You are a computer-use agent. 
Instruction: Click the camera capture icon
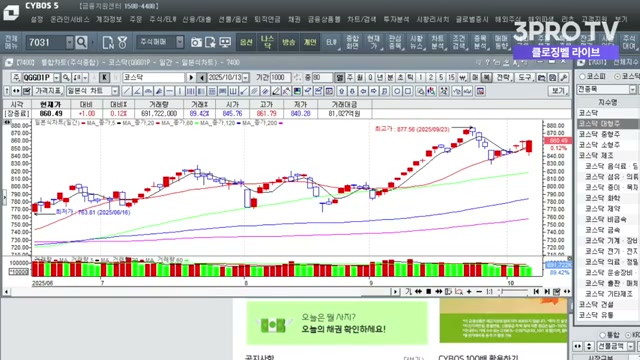[196, 42]
